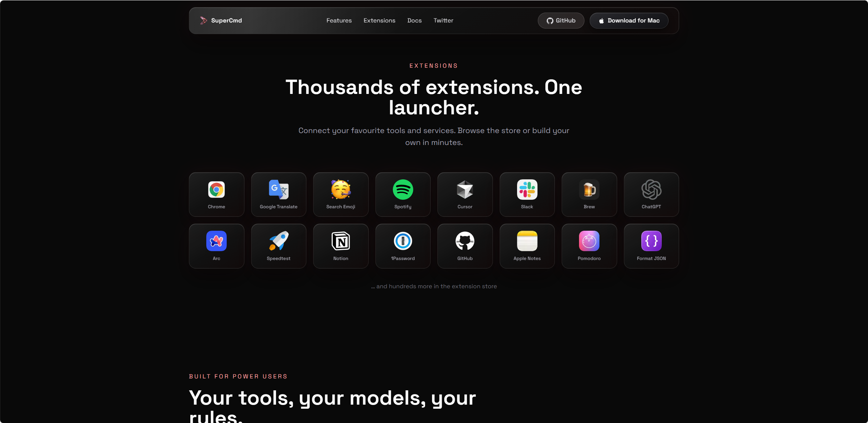Click the Notion extension icon
Screen dimensions: 868x423
[341, 241]
